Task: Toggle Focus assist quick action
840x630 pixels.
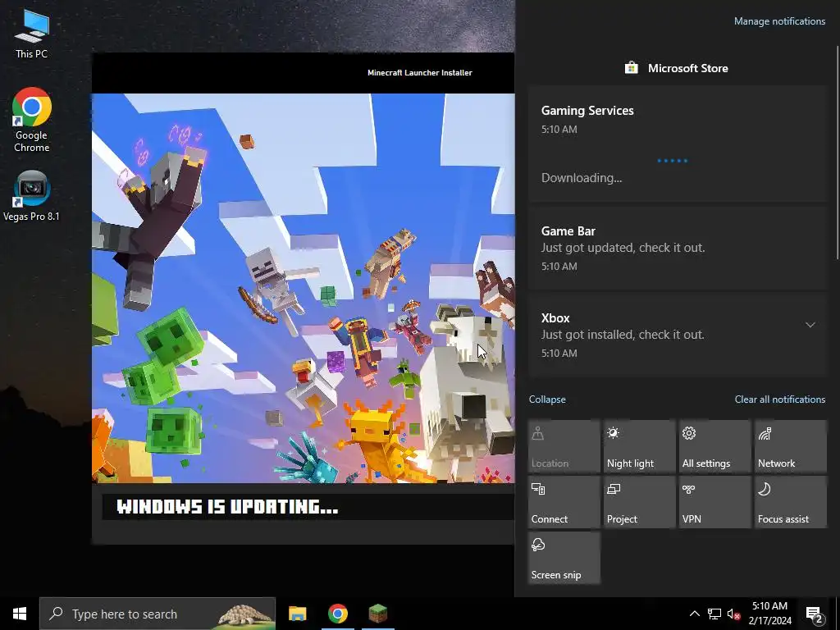Action: pyautogui.click(x=791, y=502)
